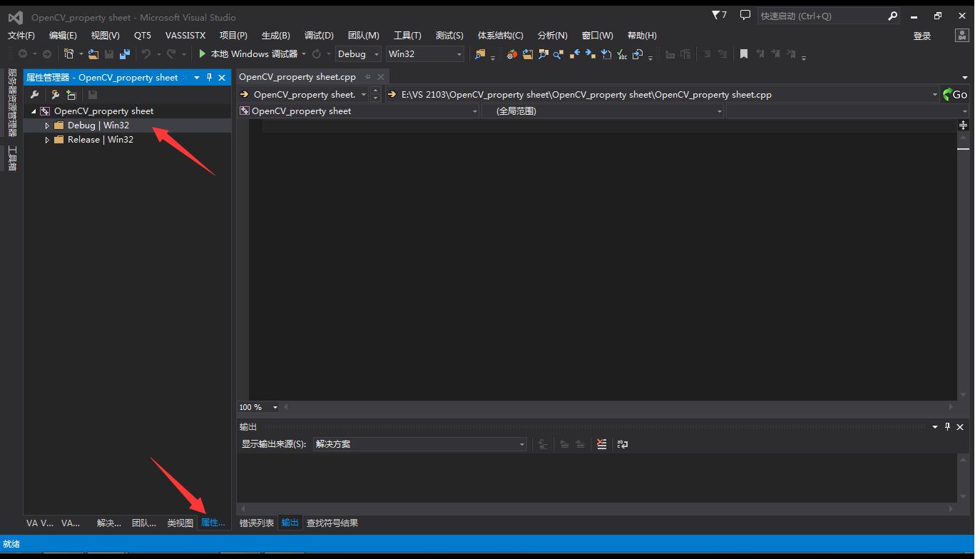Click the VA goto implementation icon
The height and width of the screenshot is (559, 980).
[x=606, y=53]
